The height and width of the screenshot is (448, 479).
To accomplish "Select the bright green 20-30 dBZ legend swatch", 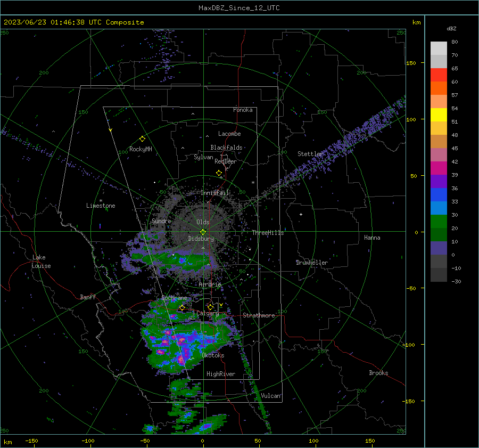I will (x=439, y=222).
